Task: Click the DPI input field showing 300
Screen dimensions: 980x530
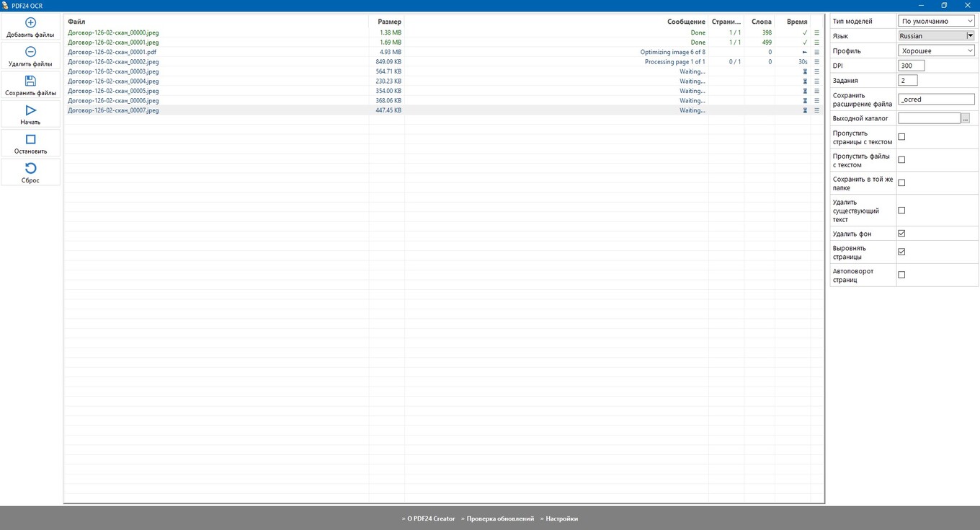Action: coord(912,66)
